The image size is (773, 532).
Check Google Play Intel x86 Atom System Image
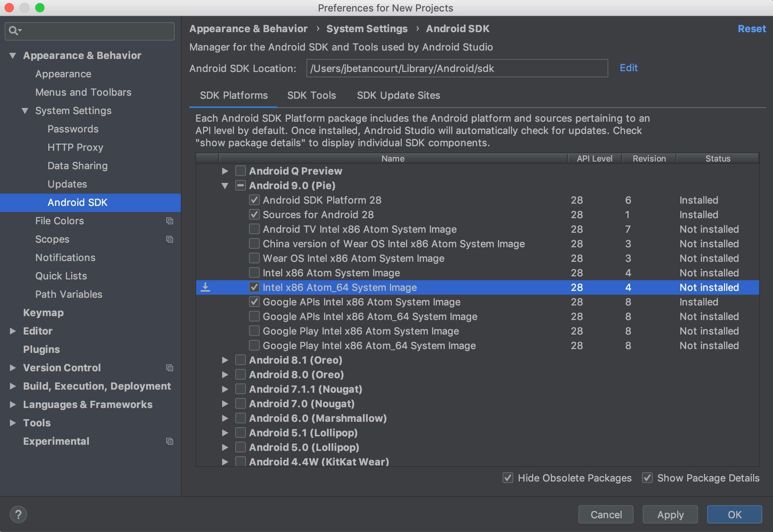[x=254, y=331]
